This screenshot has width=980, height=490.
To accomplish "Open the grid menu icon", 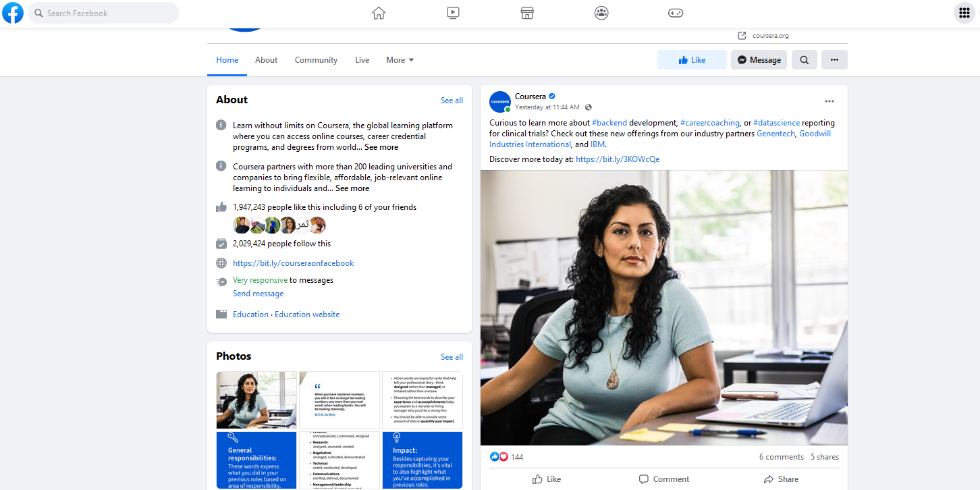I will click(964, 13).
